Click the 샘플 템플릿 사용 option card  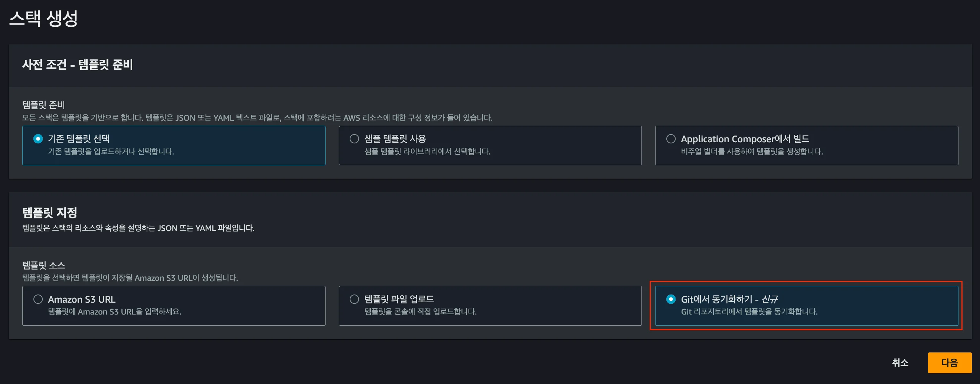pyautogui.click(x=490, y=146)
